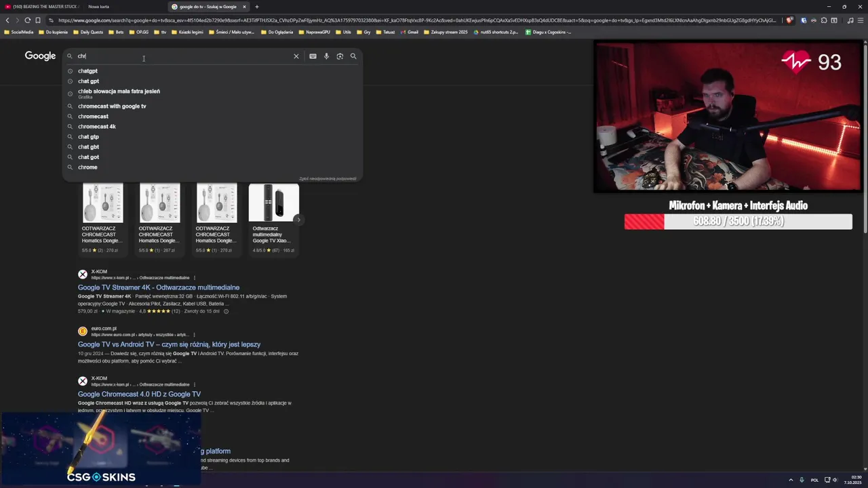Choose the chatgpt suggestion
868x488 pixels.
click(87, 71)
